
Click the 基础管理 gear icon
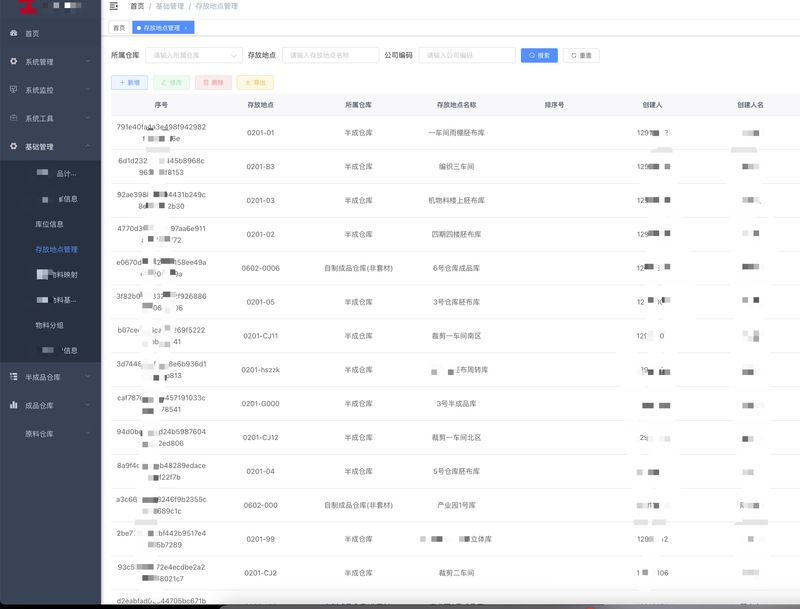coord(14,146)
